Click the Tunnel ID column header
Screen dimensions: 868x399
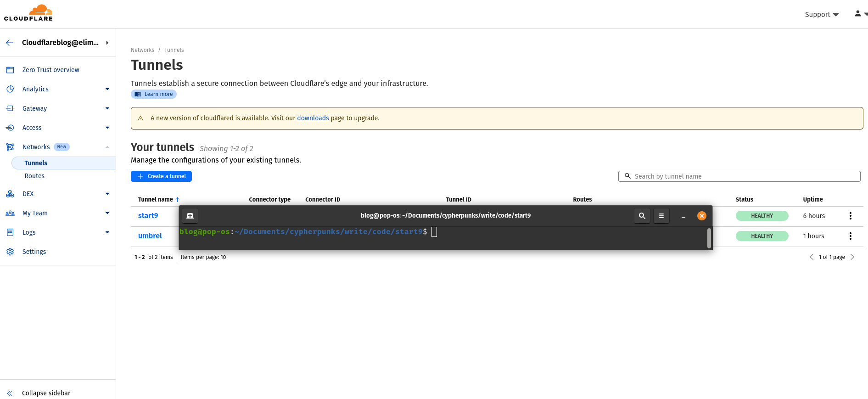(459, 200)
